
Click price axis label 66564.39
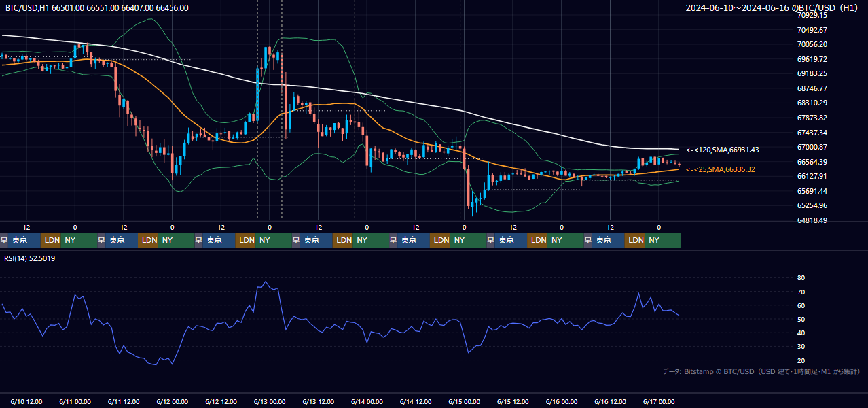click(x=812, y=162)
